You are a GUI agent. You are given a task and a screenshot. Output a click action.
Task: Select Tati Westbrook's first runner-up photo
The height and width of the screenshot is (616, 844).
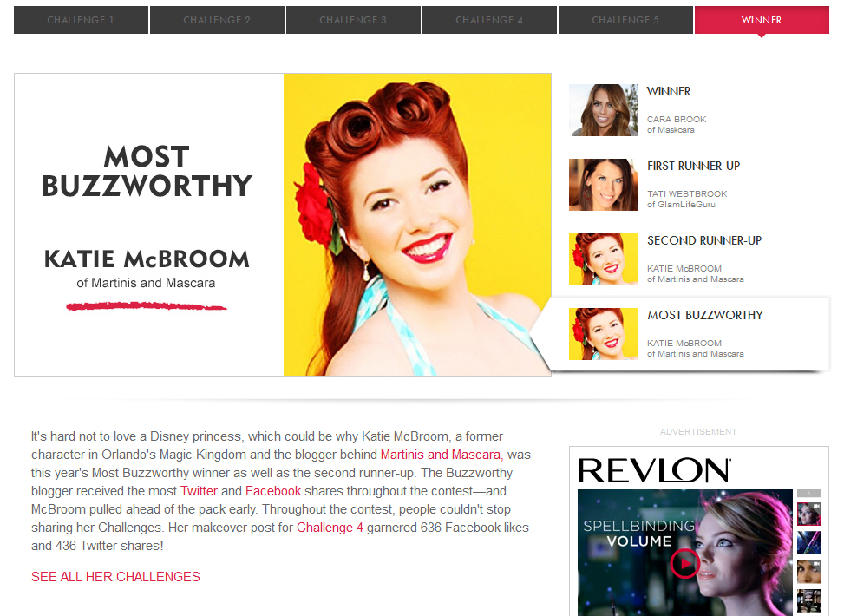603,185
